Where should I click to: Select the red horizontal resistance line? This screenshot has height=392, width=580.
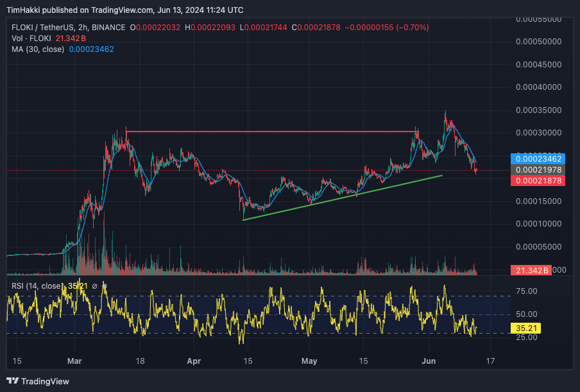269,132
